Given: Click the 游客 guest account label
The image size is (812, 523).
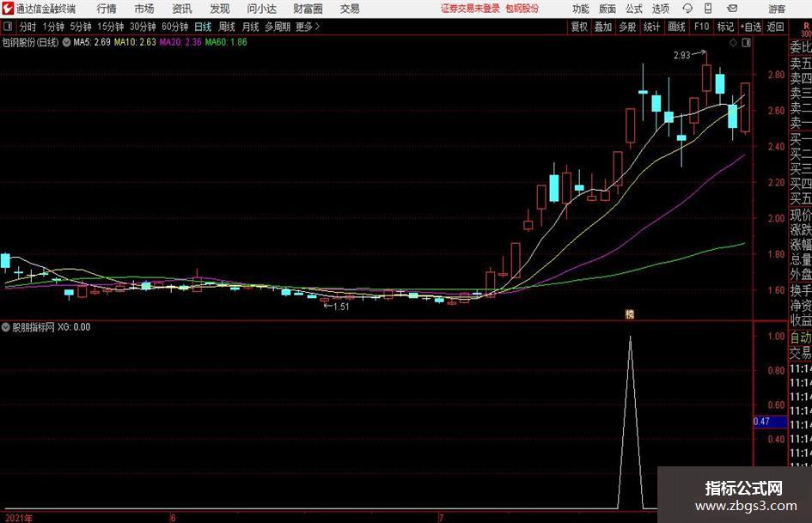Looking at the screenshot, I should click(x=776, y=9).
